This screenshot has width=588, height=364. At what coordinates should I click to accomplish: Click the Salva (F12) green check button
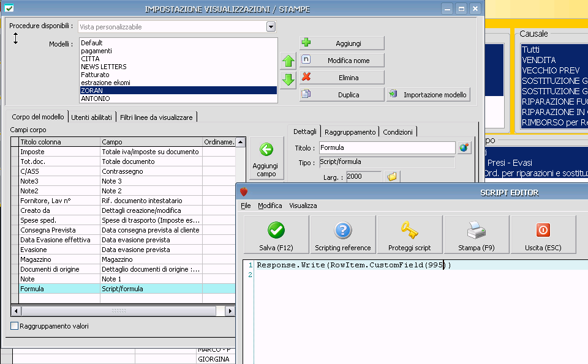pos(276,234)
